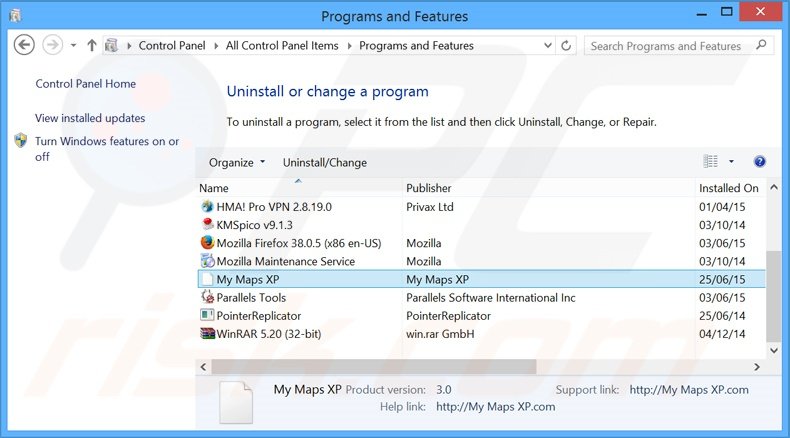Select Mozilla Maintenance Service entry
The height and width of the screenshot is (438, 790).
click(286, 261)
